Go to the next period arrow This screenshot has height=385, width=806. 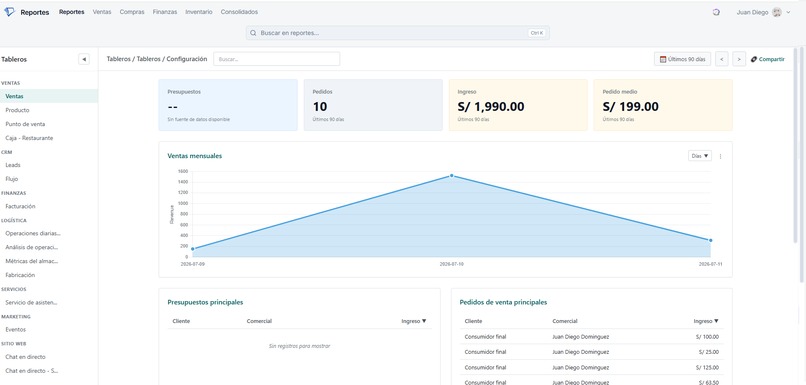click(x=739, y=59)
